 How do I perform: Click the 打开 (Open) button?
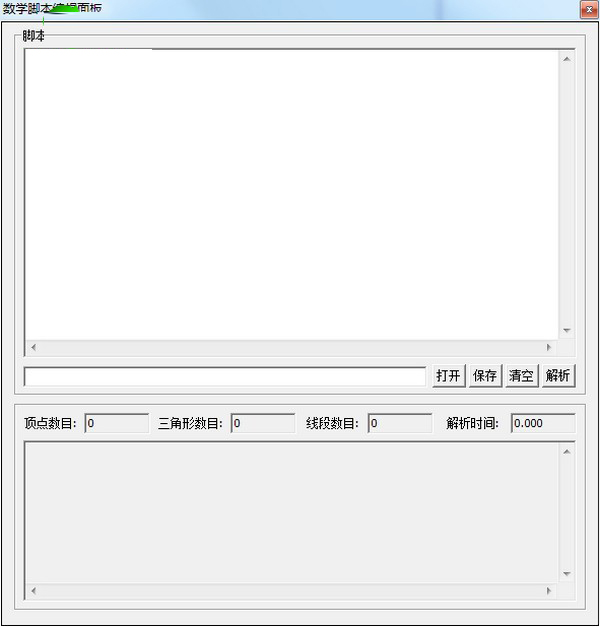coord(449,375)
